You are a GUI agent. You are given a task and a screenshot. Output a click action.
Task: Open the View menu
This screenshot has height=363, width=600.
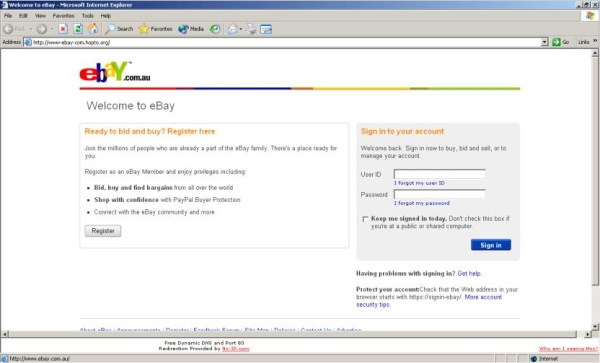point(40,16)
